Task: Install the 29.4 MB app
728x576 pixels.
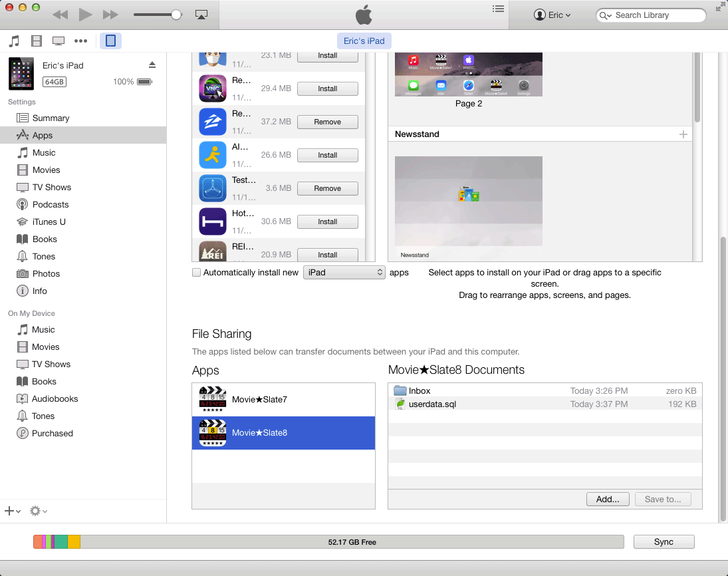Action: pyautogui.click(x=327, y=88)
